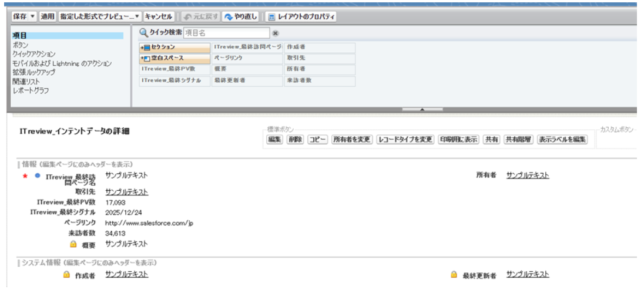Click the レコードタイプを変更 button
The image size is (644, 293).
click(405, 140)
